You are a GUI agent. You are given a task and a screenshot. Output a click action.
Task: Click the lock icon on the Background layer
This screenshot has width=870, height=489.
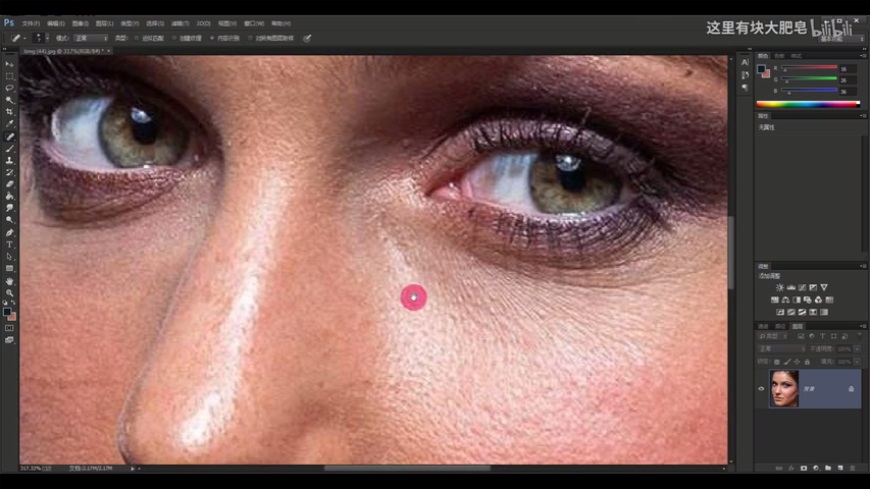tap(851, 388)
